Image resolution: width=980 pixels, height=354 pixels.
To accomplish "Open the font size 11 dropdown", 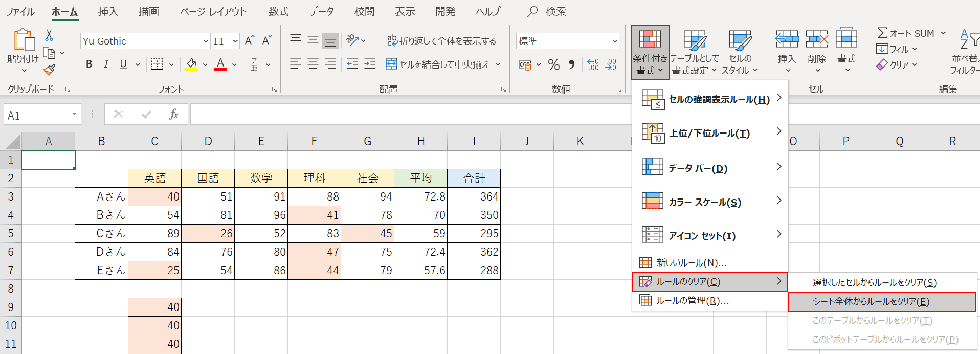I will [235, 41].
